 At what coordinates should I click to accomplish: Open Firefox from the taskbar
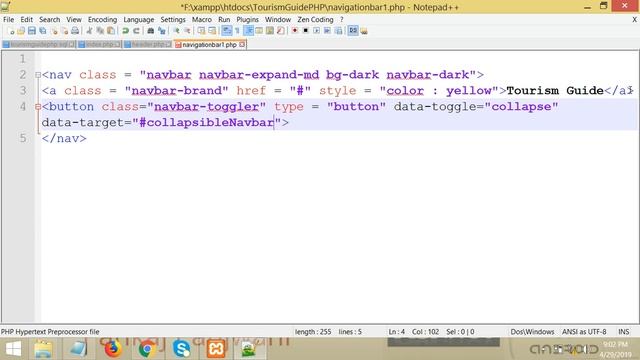pyautogui.click(x=112, y=349)
